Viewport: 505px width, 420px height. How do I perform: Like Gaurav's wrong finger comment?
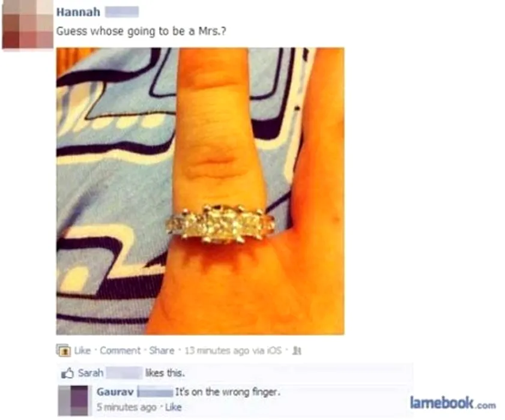pos(174,407)
